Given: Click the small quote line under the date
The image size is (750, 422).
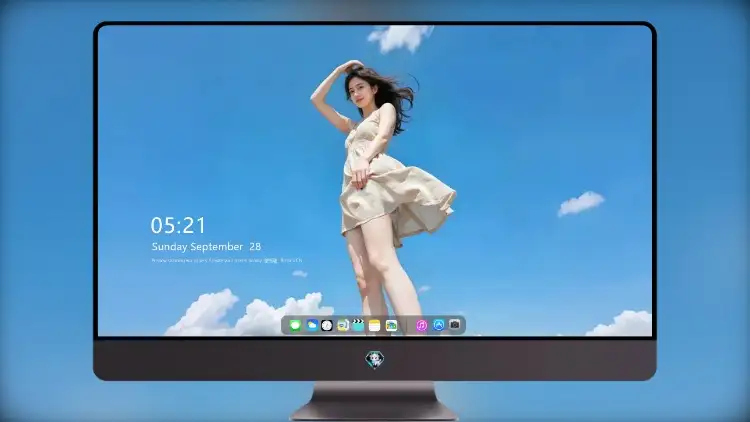Looking at the screenshot, I should tap(227, 260).
